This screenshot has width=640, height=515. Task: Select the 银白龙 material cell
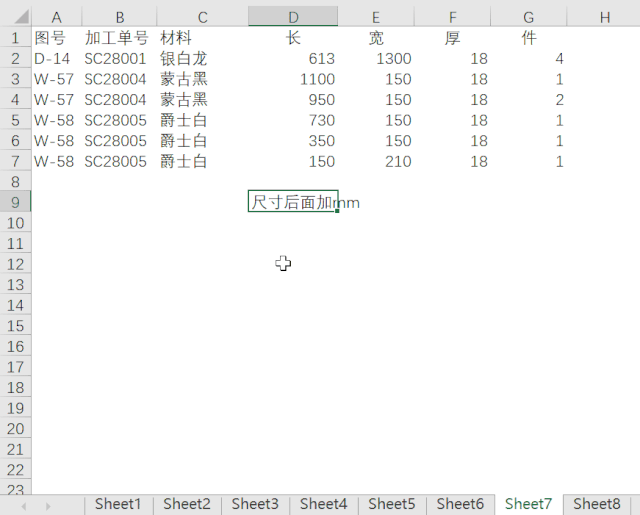[x=202, y=58]
